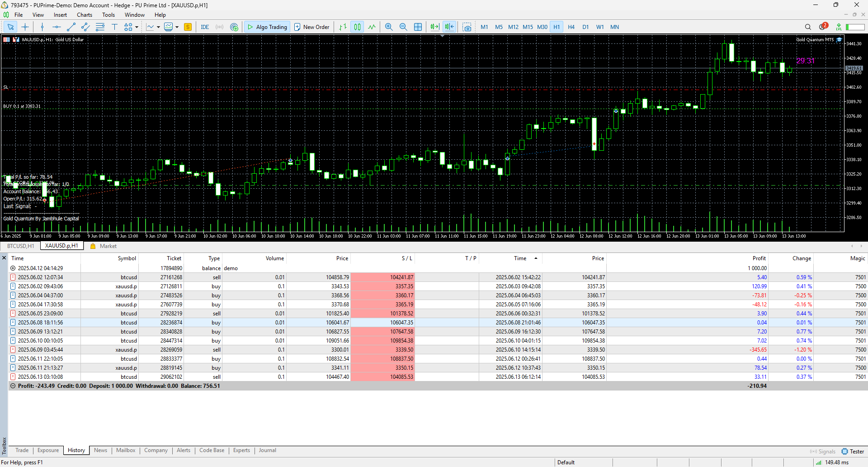Toggle the chart shift option
This screenshot has width=868, height=467.
(449, 27)
